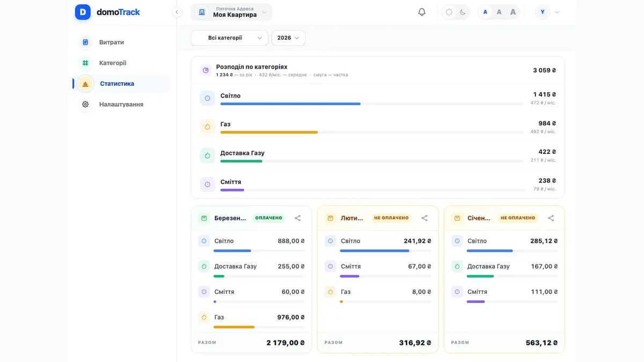The height and width of the screenshot is (362, 644).
Task: Click the 241,92 ₴ Світло amount
Action: (x=418, y=241)
